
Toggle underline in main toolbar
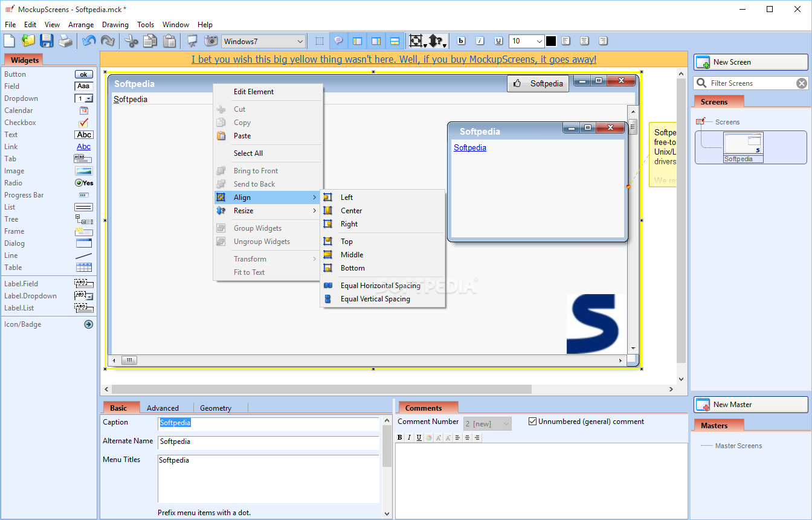click(498, 41)
